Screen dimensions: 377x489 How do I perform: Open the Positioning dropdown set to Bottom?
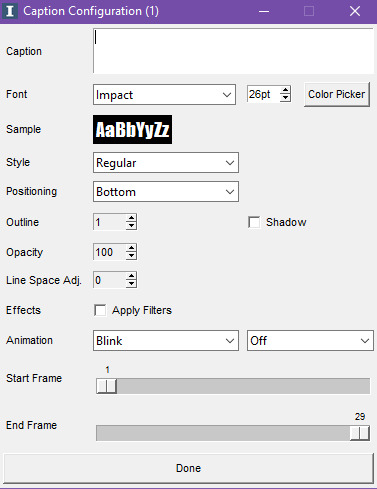coord(166,192)
